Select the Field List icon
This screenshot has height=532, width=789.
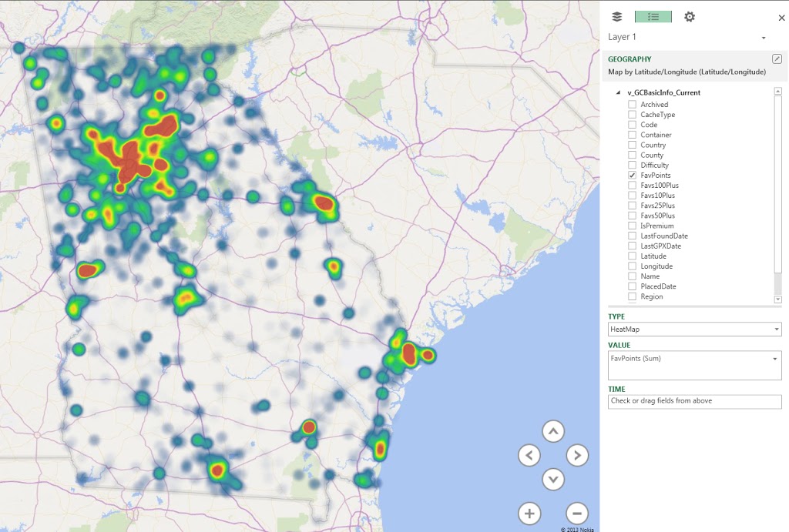pyautogui.click(x=653, y=17)
